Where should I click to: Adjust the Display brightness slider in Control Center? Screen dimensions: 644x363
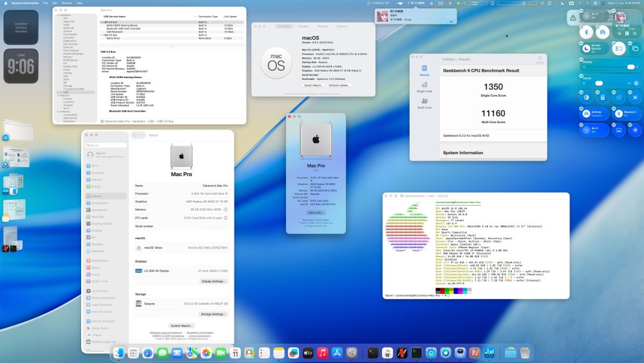(611, 66)
